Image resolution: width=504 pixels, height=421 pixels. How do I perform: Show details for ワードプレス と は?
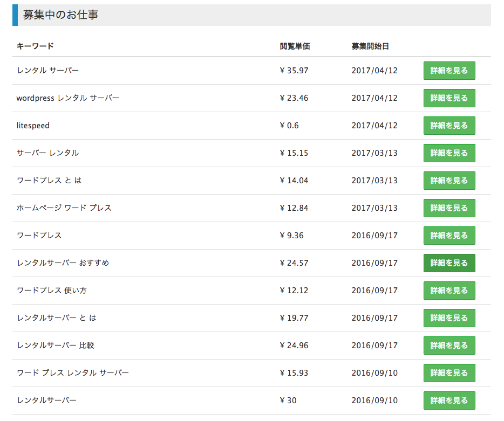click(449, 181)
